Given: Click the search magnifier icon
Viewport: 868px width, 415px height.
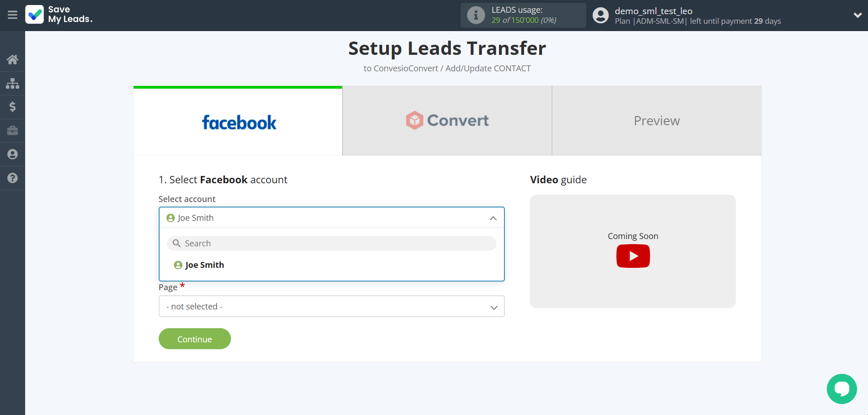Looking at the screenshot, I should pyautogui.click(x=177, y=243).
